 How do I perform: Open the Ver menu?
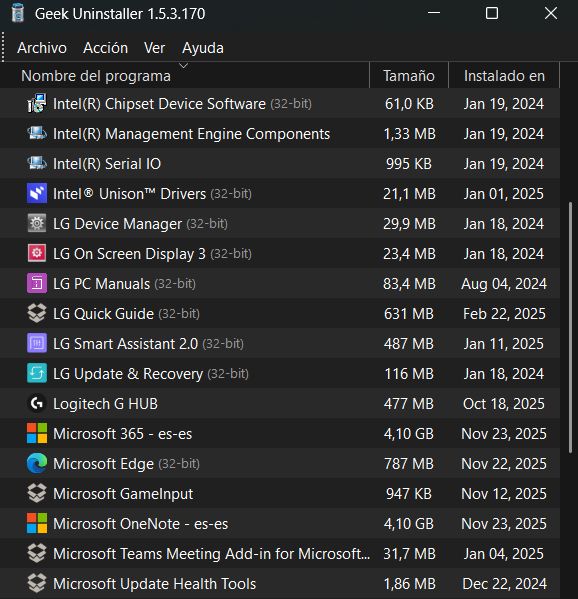pos(154,48)
